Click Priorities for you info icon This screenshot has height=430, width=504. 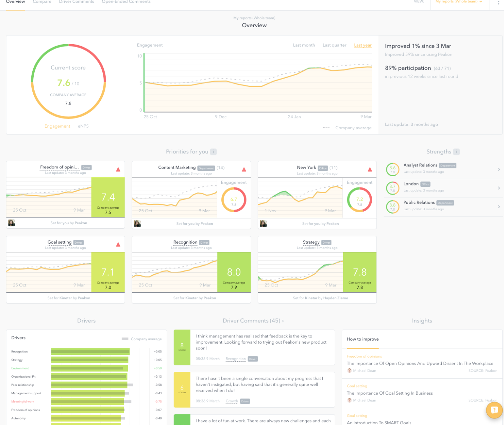tap(213, 152)
